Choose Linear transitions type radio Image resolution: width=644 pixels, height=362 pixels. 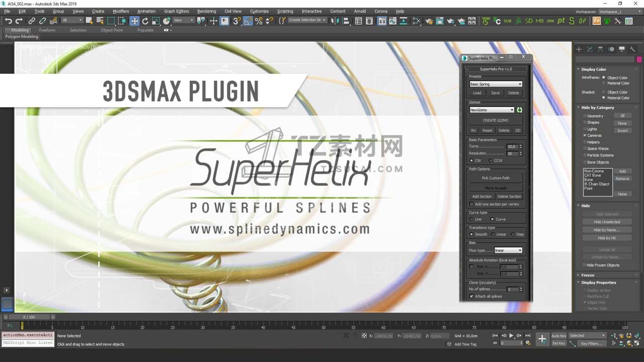(x=492, y=234)
